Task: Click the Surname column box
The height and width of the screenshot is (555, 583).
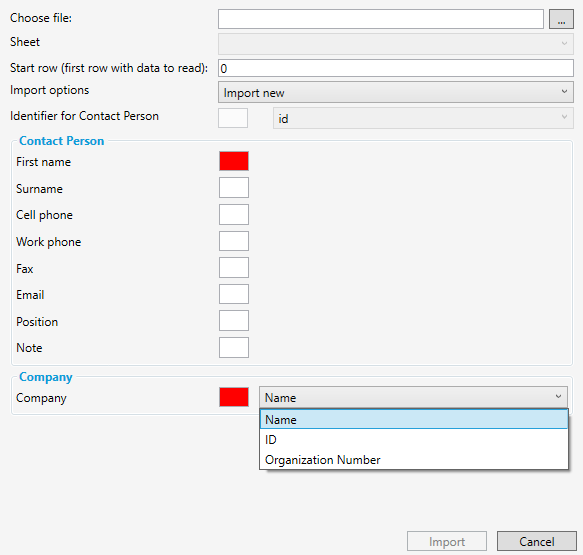Action: (234, 187)
